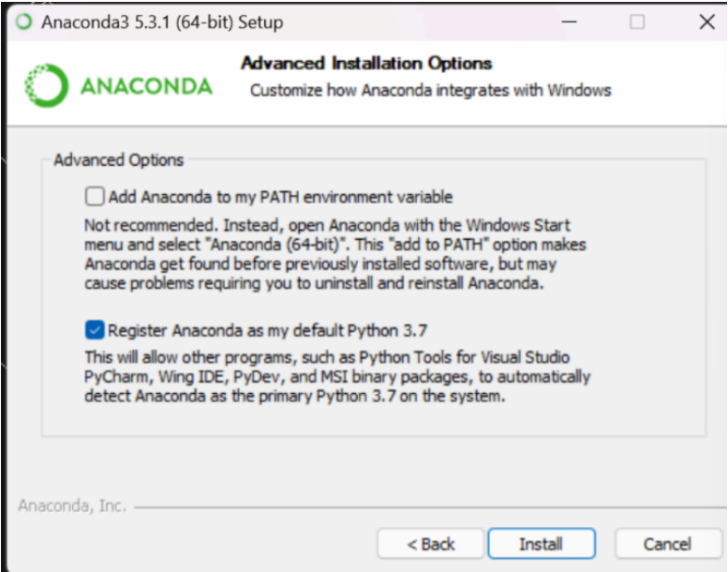Click the Advanced Options group label
728x572 pixels.
[x=119, y=159]
